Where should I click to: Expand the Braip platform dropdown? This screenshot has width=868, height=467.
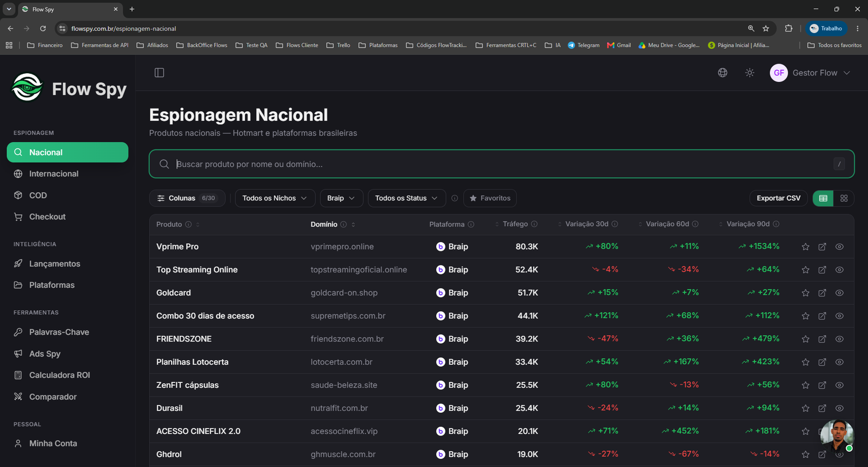pos(341,198)
